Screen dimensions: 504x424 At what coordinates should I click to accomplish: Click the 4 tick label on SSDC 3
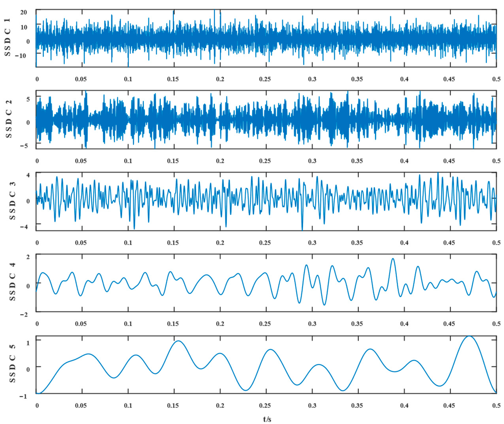[x=28, y=175]
